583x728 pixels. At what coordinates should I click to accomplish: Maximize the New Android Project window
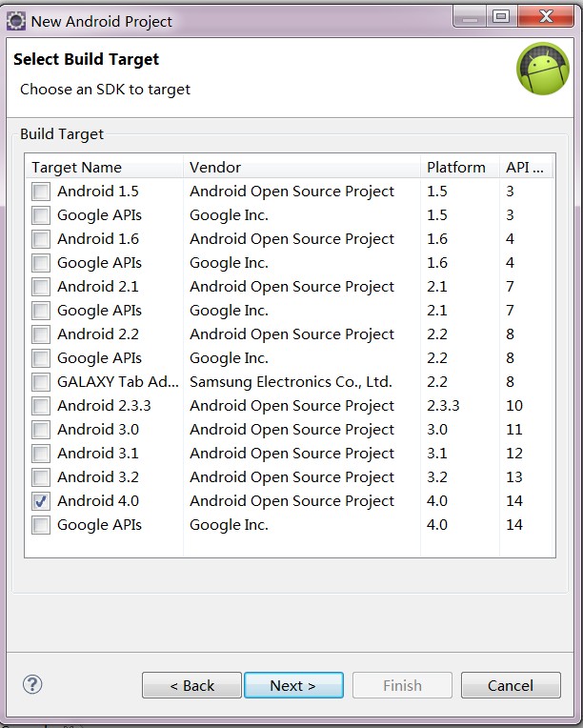[x=501, y=17]
